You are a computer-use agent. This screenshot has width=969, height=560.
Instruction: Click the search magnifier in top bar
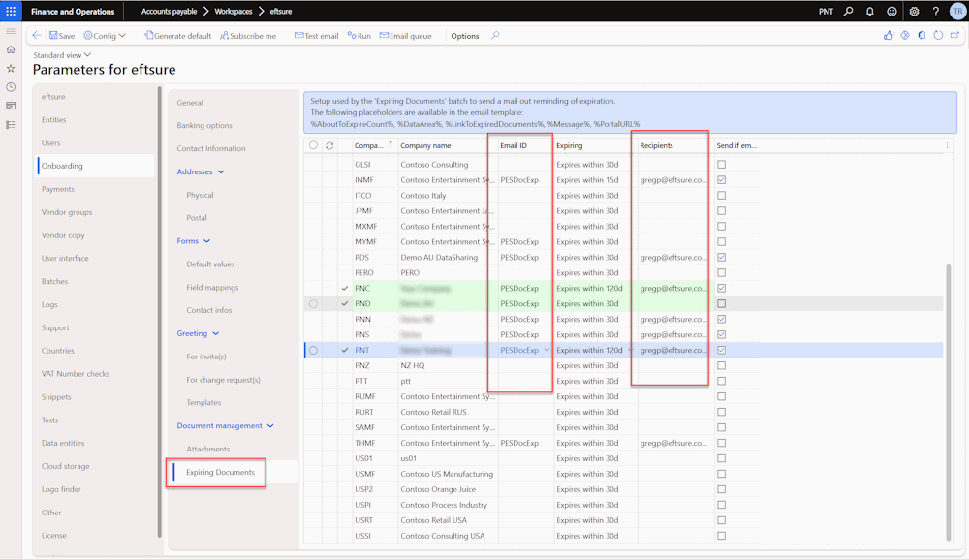coord(849,11)
